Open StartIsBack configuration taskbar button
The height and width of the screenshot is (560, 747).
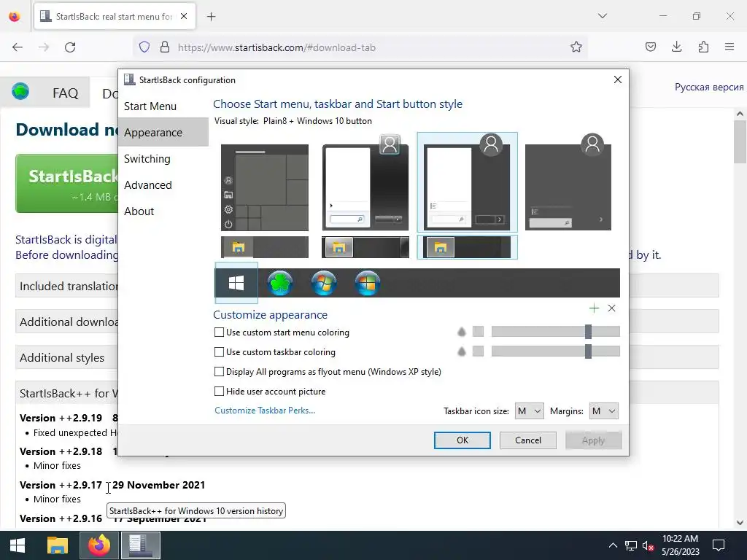pos(141,545)
